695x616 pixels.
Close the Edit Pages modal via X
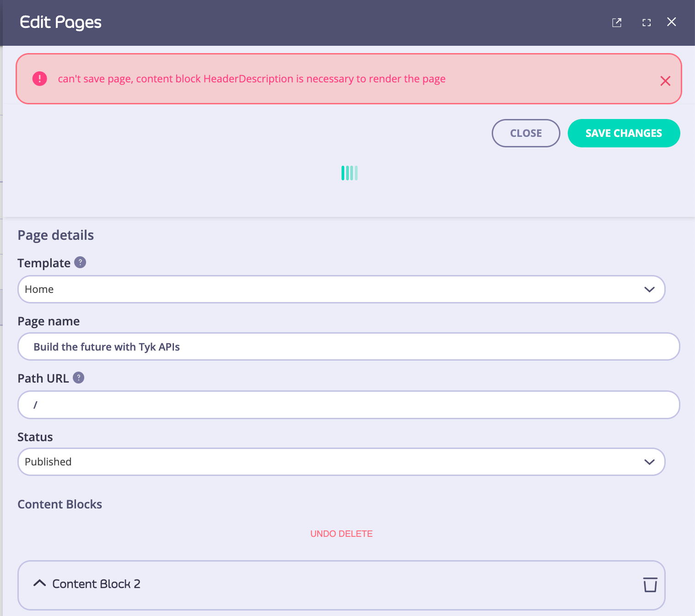pos(672,22)
